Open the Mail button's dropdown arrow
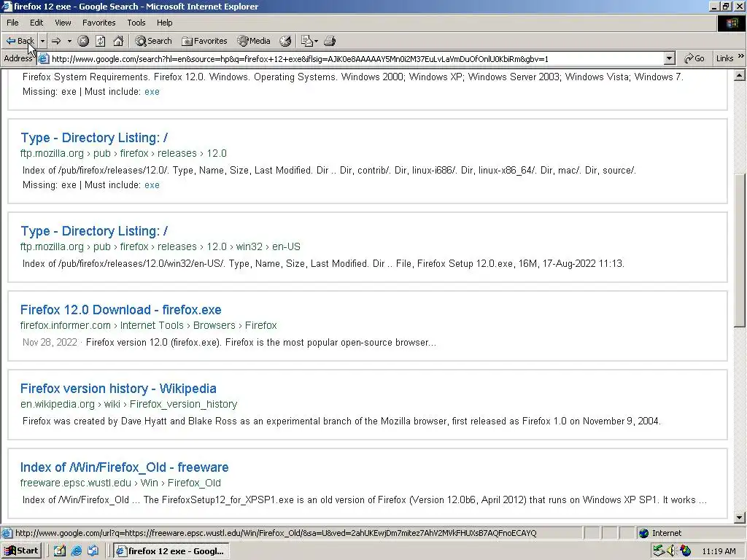The height and width of the screenshot is (560, 747). [x=316, y=41]
